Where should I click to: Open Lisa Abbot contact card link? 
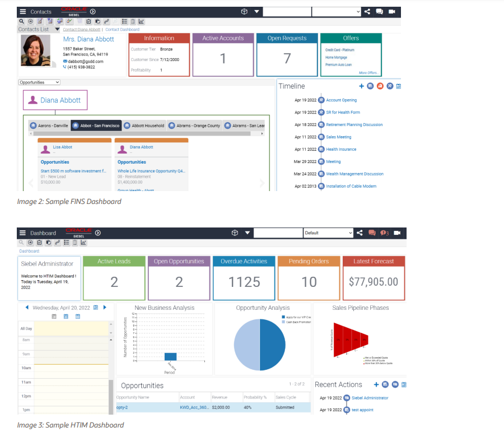[x=62, y=147]
